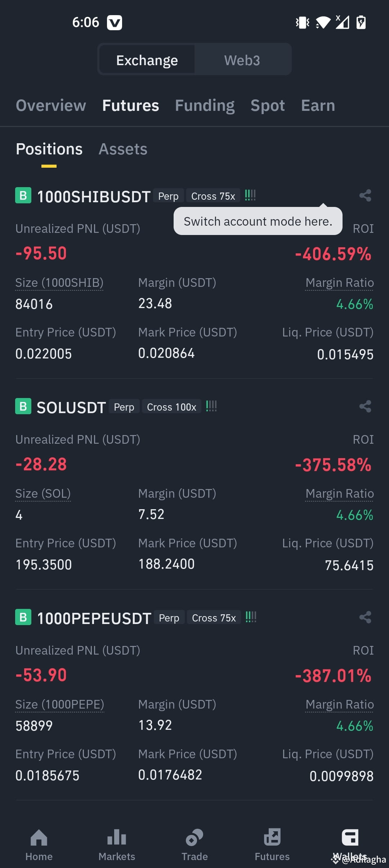Dismiss the Switch account mode tooltip
Viewport: 389px width, 868px height.
258,221
